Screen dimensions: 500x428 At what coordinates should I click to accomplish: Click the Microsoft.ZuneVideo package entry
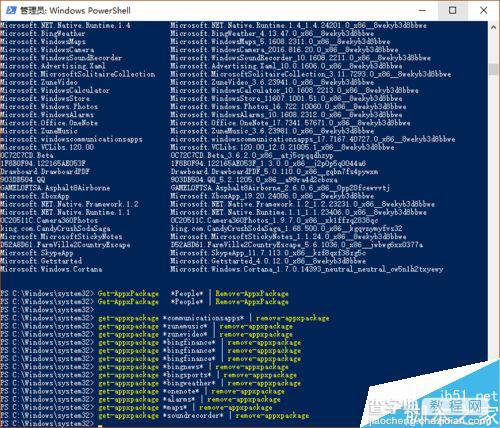(39, 82)
